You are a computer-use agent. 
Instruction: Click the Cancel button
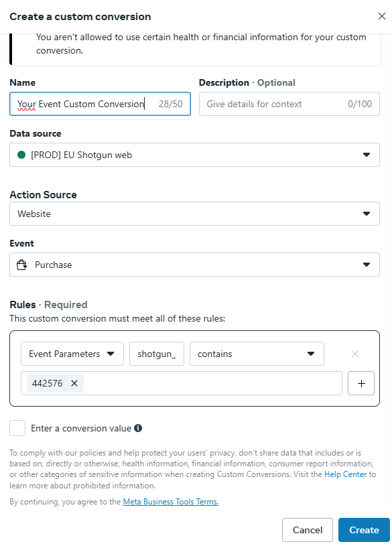click(308, 530)
